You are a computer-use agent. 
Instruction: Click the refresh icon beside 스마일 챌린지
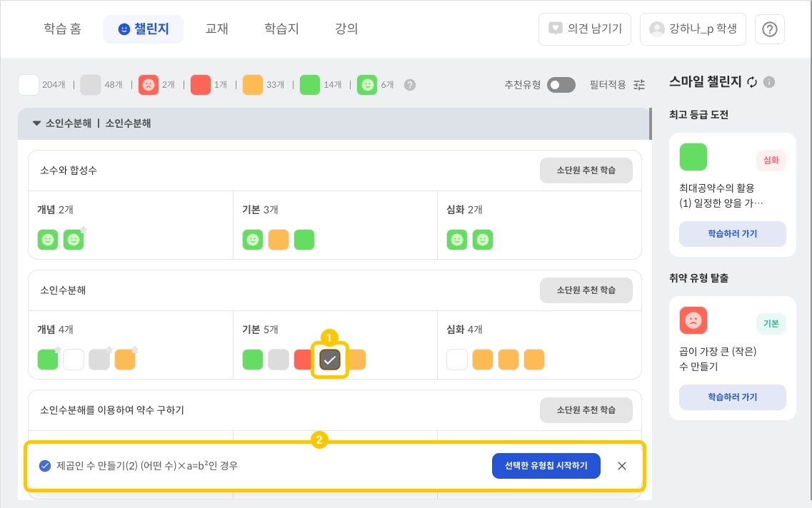pyautogui.click(x=751, y=83)
